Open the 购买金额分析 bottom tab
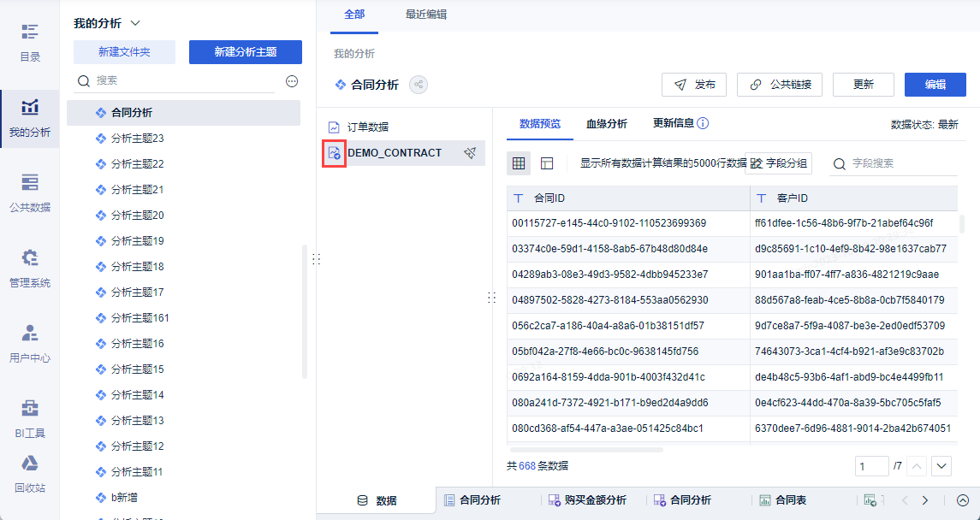The width and height of the screenshot is (980, 520). 587,500
